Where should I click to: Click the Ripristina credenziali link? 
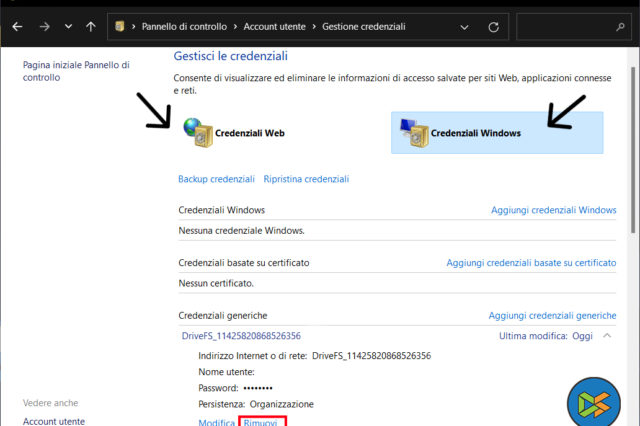306,179
